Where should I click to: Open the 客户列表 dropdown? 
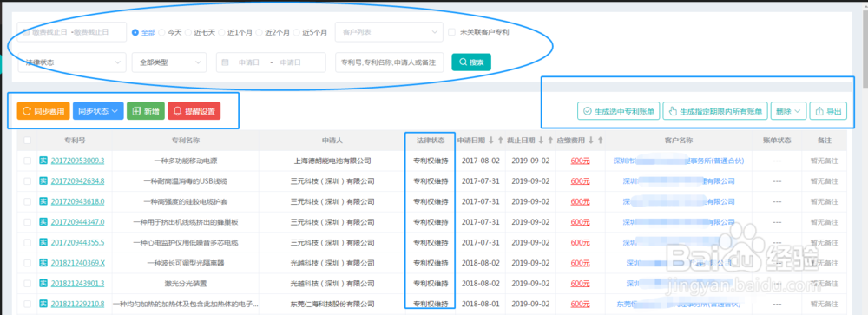click(389, 32)
